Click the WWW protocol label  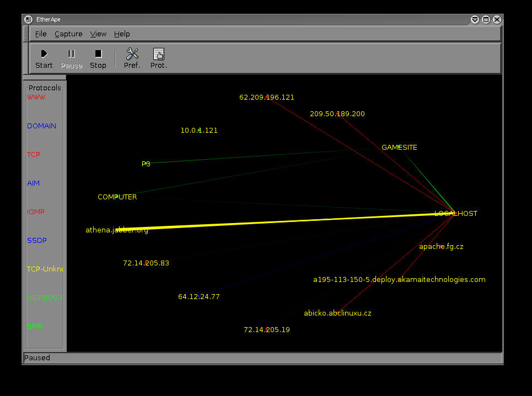(x=36, y=97)
